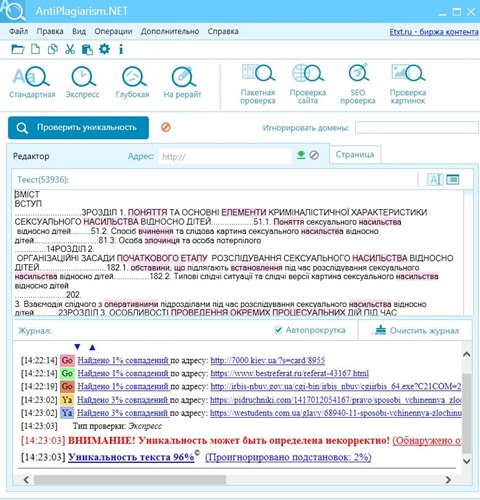Toggle Автопрокрутка checkbox
Screen dimensions: 480x500
click(278, 330)
